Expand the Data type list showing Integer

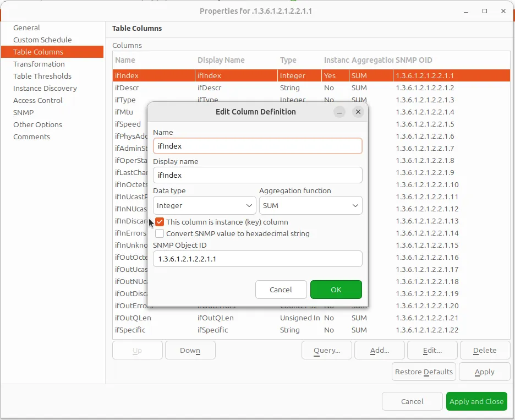pyautogui.click(x=204, y=205)
